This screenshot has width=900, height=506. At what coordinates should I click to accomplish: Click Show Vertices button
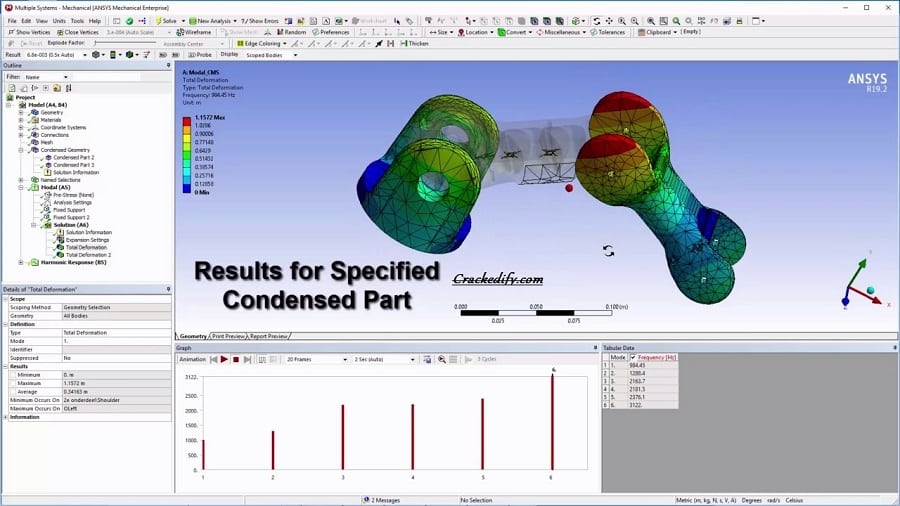(29, 32)
